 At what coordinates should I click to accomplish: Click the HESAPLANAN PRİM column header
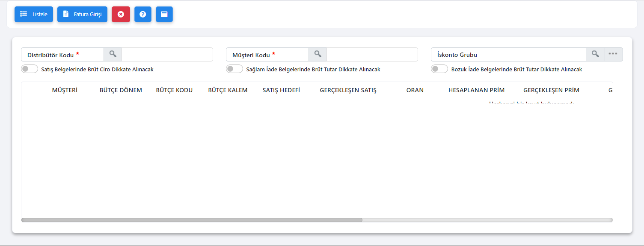[x=476, y=90]
